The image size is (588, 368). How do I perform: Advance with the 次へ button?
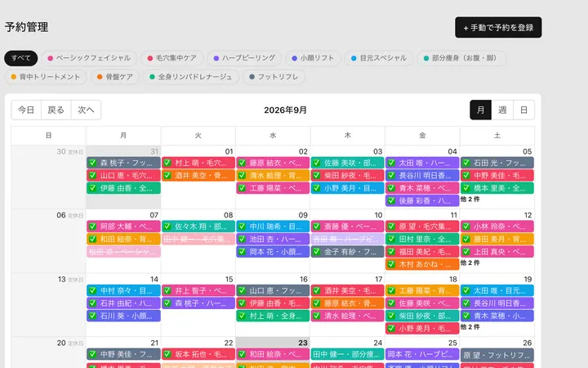coord(86,110)
